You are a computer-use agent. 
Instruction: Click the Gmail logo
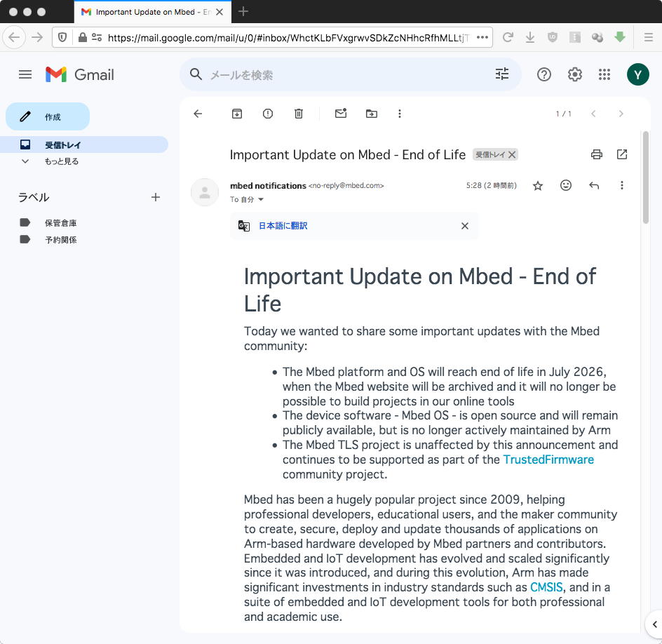80,75
